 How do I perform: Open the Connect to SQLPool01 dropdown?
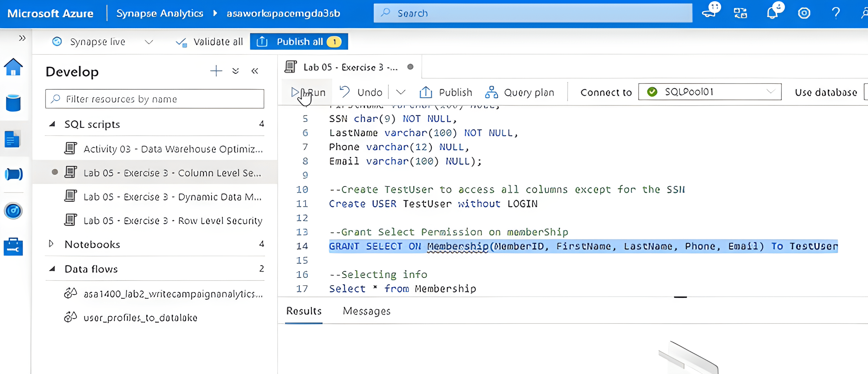(710, 92)
